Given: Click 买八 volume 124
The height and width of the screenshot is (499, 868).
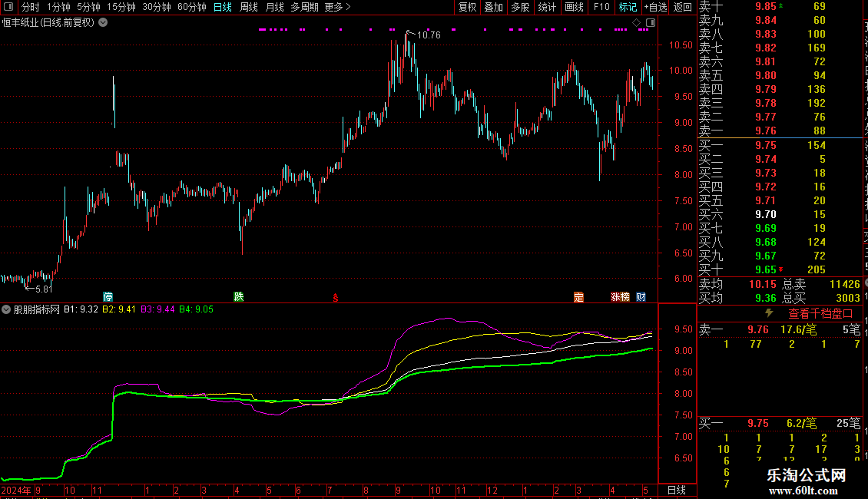Looking at the screenshot, I should 817,242.
